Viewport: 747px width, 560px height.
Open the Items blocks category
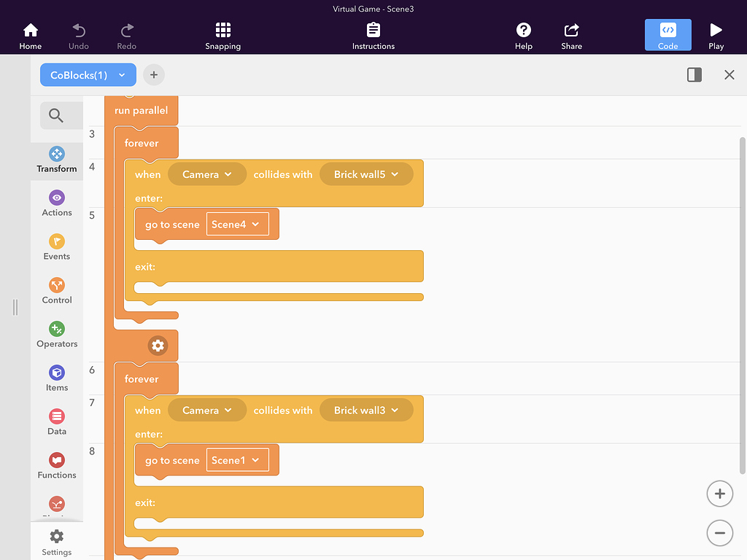pyautogui.click(x=57, y=378)
